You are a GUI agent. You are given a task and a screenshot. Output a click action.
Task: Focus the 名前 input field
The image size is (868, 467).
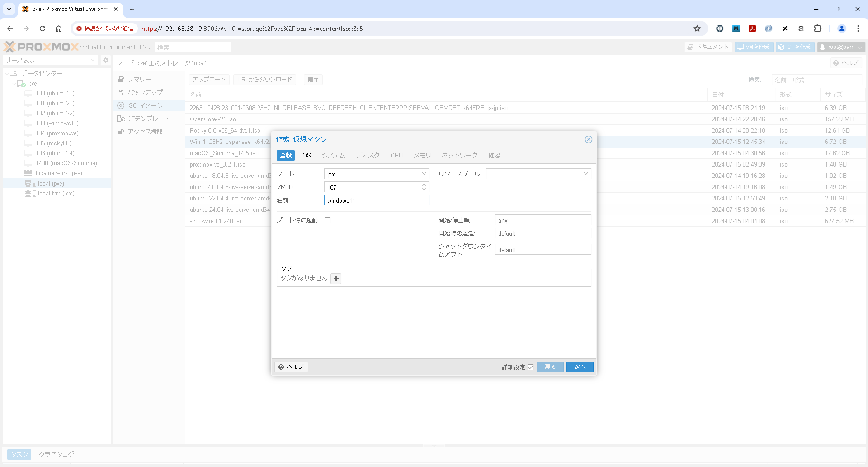(377, 200)
